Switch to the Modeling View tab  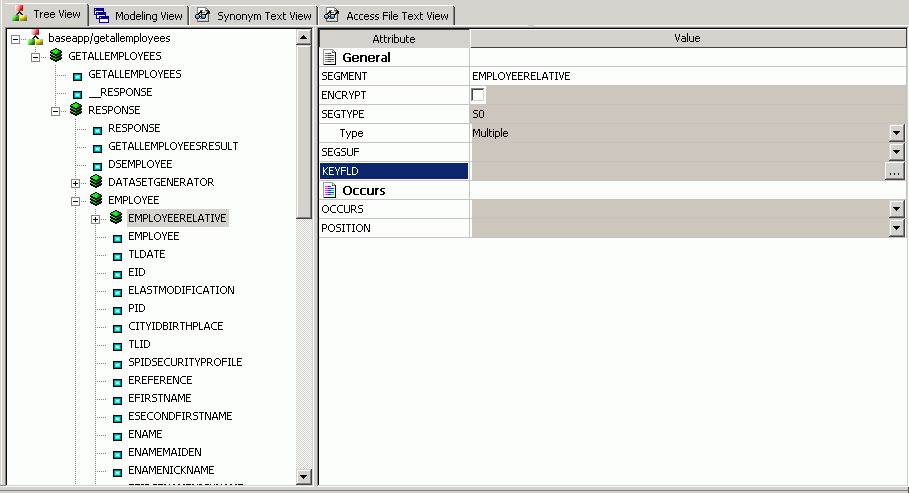click(138, 16)
